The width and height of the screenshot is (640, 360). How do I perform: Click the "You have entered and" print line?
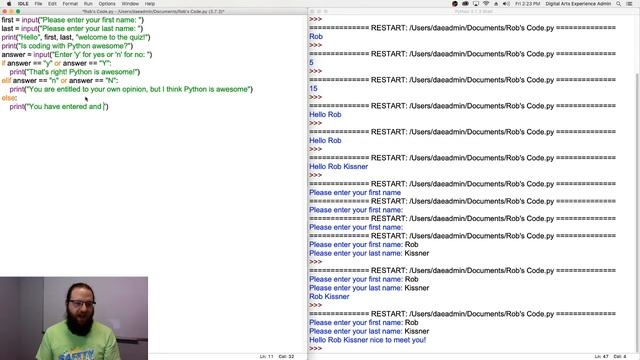(x=59, y=107)
